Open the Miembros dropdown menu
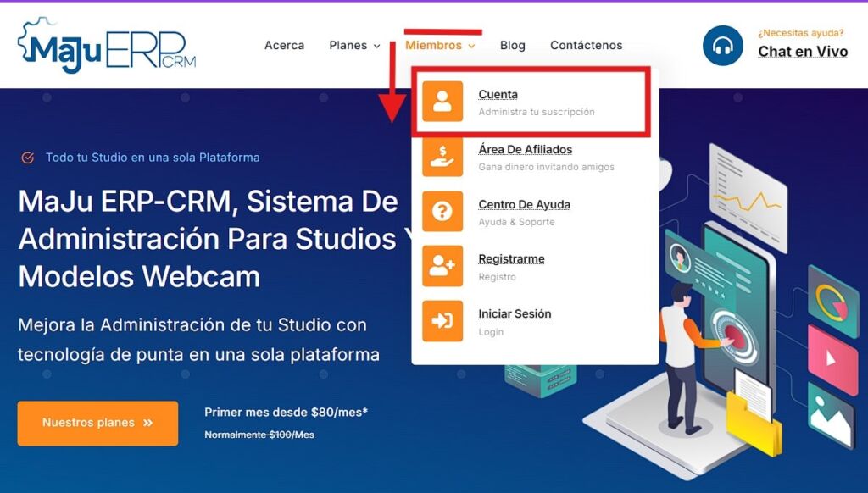The width and height of the screenshot is (868, 493). 434,46
